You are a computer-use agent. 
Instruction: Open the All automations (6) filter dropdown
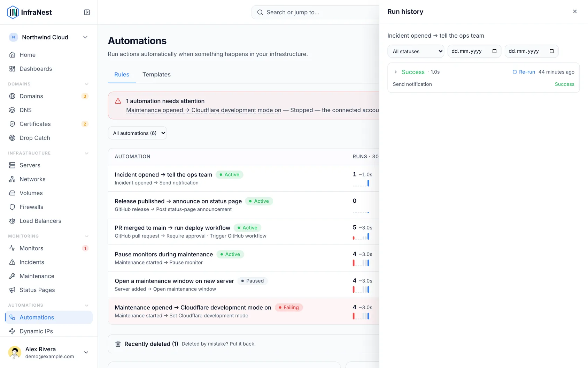tap(137, 133)
